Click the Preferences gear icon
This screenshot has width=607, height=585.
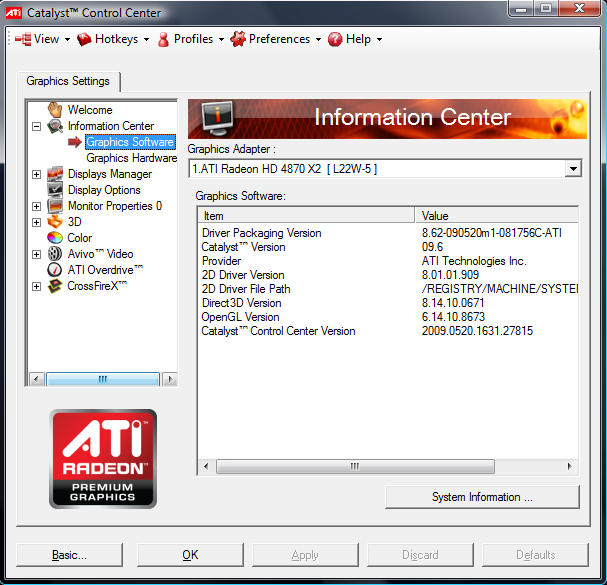coord(238,39)
